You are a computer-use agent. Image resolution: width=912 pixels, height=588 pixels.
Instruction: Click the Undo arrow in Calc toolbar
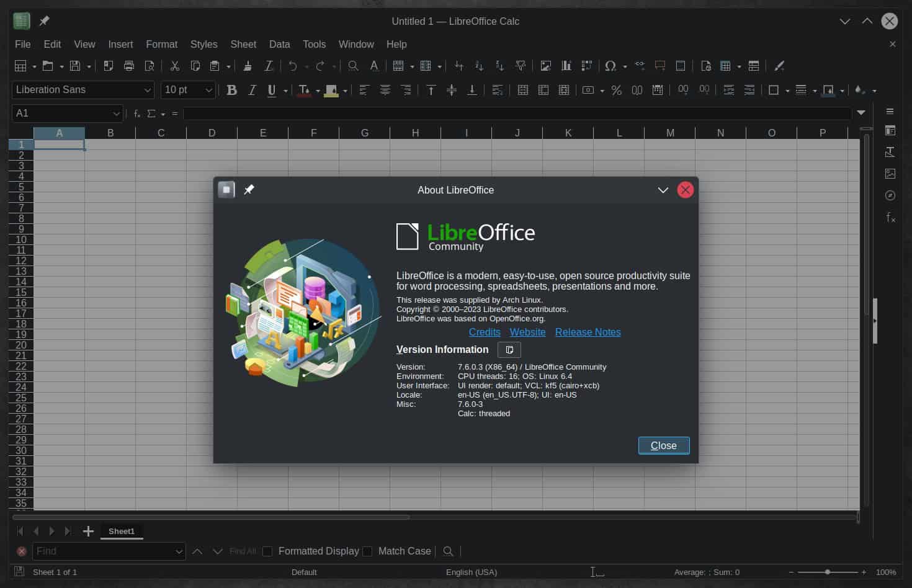(x=293, y=66)
